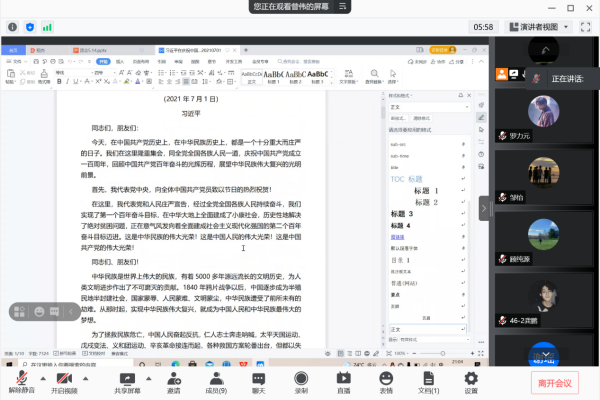Click the red 离开会议 leave meeting button
The width and height of the screenshot is (600, 400).
tap(554, 382)
